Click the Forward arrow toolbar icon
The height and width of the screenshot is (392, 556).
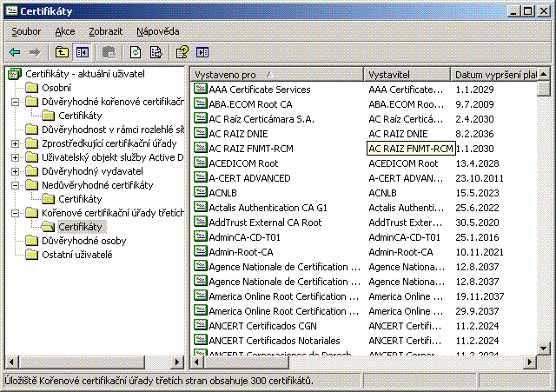(35, 52)
